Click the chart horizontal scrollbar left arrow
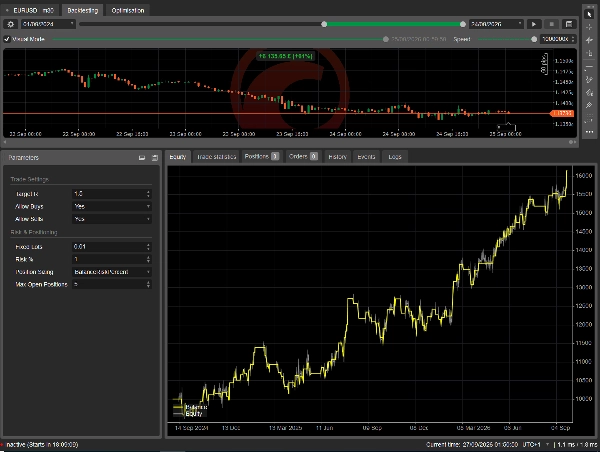The image size is (600, 452). [x=5, y=142]
